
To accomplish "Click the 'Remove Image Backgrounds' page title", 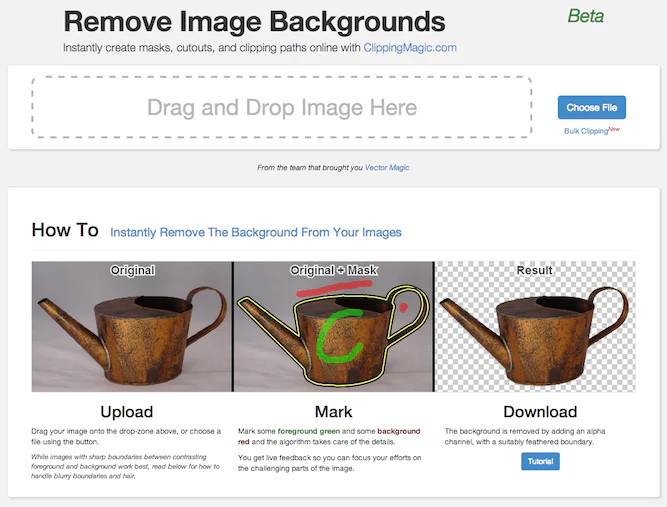I will coord(254,21).
